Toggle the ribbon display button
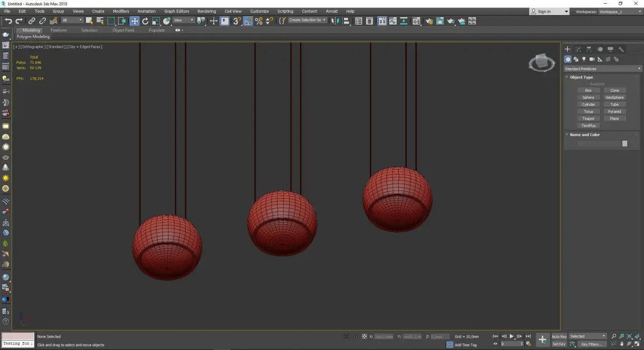The width and height of the screenshot is (644, 350). [382, 21]
